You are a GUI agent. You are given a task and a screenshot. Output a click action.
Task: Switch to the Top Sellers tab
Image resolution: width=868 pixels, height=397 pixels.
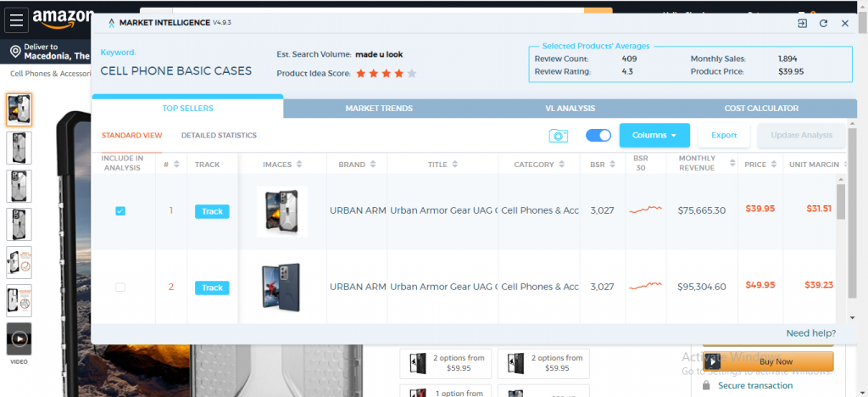[187, 108]
